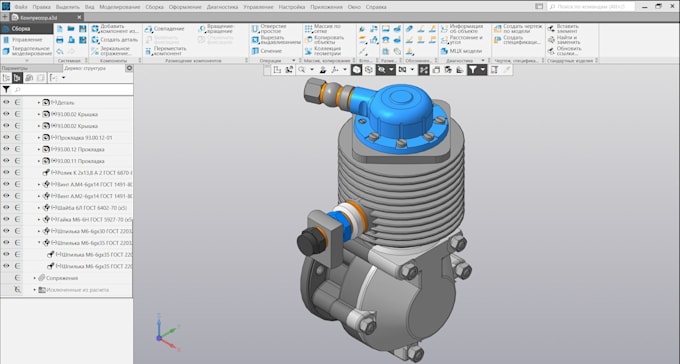Expand the Сопряжения tree node
This screenshot has height=364, width=680.
[35, 278]
